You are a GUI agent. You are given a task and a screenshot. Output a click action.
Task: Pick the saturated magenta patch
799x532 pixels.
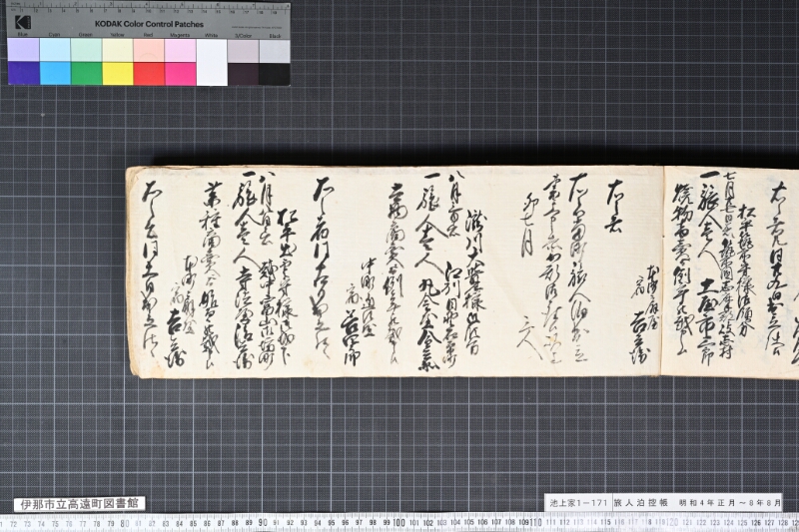click(181, 73)
